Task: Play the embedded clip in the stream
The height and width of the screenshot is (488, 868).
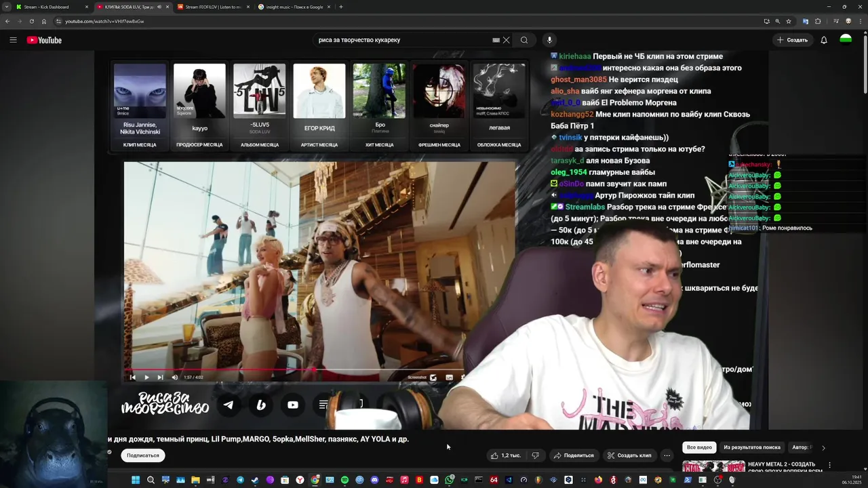Action: pyautogui.click(x=146, y=378)
